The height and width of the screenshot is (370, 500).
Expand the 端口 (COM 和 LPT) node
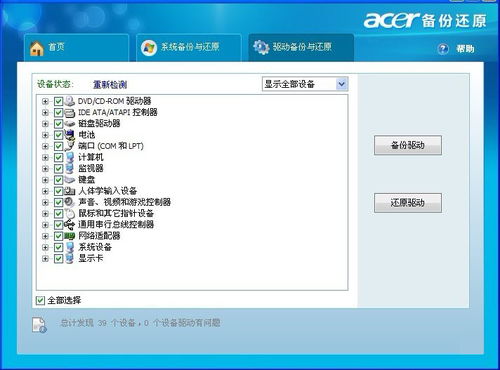[x=45, y=146]
